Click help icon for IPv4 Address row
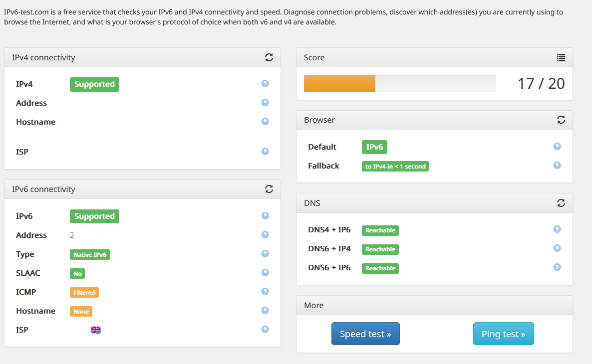Viewport: 592px width, 364px height. click(x=265, y=103)
